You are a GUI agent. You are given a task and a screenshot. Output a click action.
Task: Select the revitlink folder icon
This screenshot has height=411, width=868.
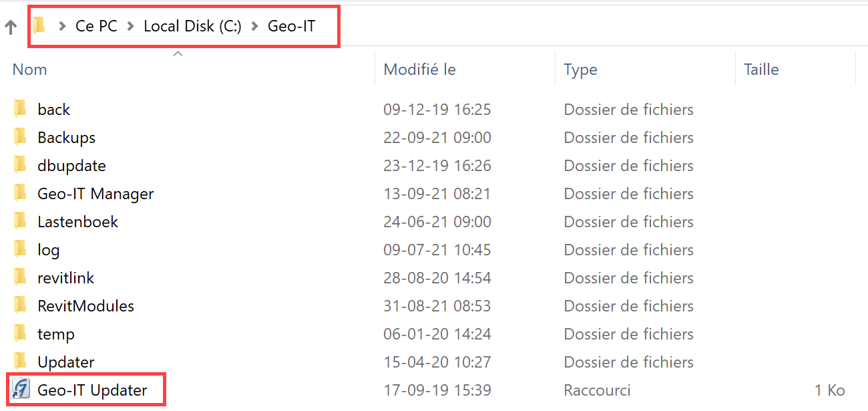[21, 277]
